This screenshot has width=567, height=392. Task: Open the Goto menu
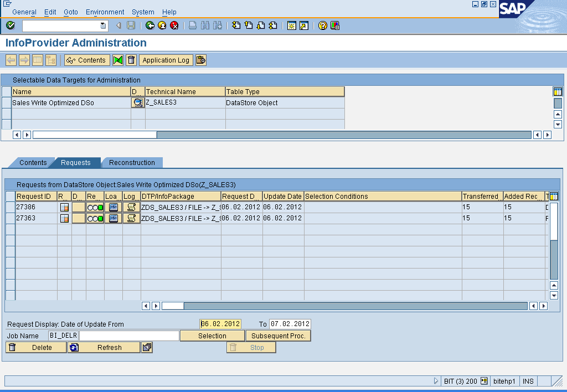(71, 12)
